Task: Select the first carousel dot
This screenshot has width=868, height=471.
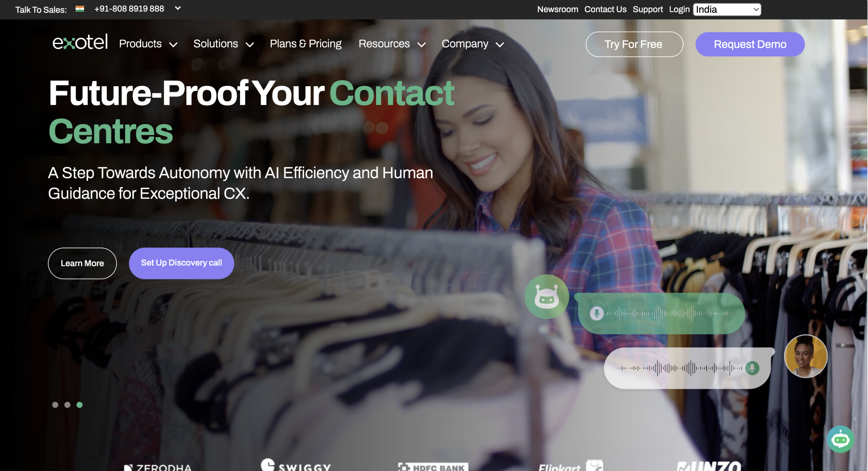Action: tap(55, 405)
